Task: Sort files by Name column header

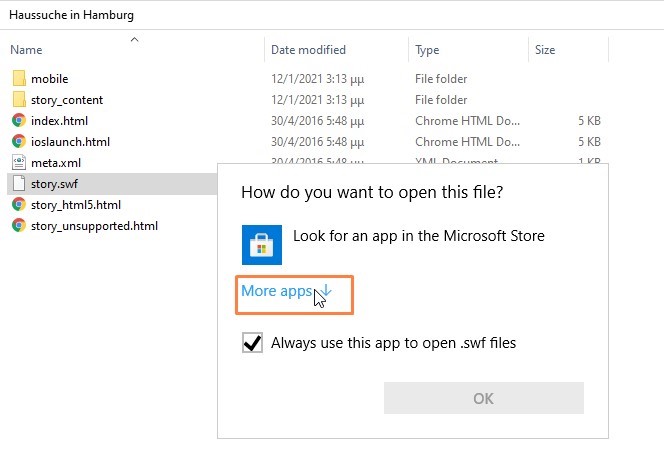Action: [27, 50]
